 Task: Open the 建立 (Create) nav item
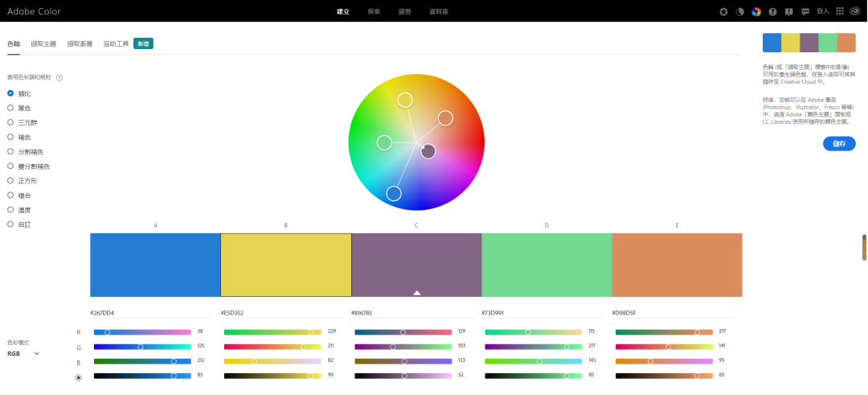343,11
